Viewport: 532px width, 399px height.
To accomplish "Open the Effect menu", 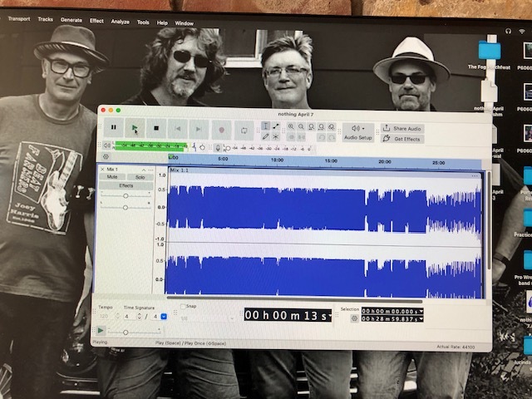I will click(96, 21).
